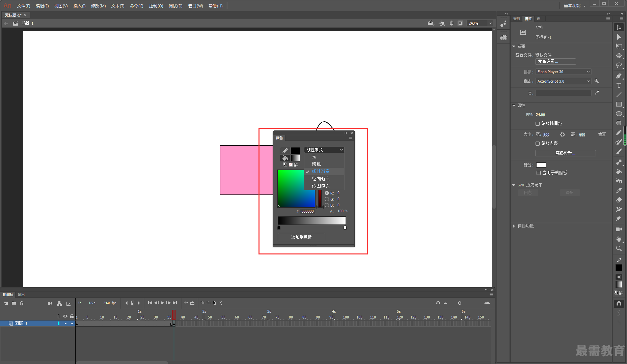This screenshot has height=364, width=627.
Task: Select the Hand tool
Action: (x=619, y=239)
